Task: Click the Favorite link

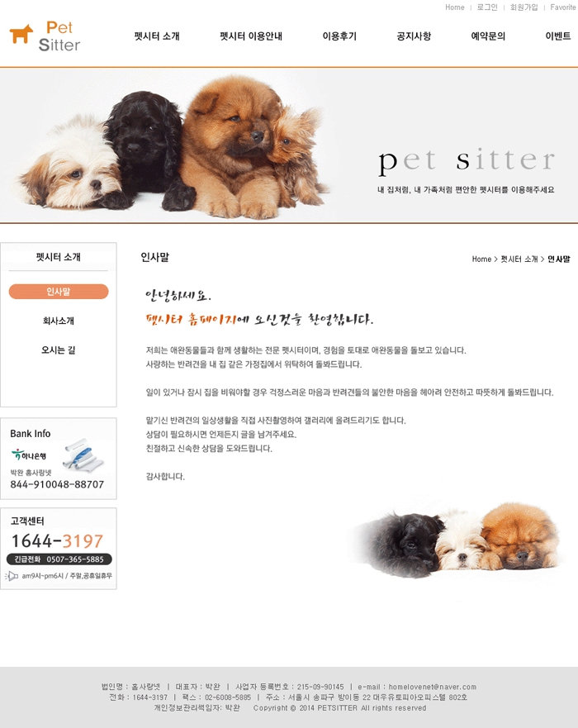Action: click(x=562, y=7)
